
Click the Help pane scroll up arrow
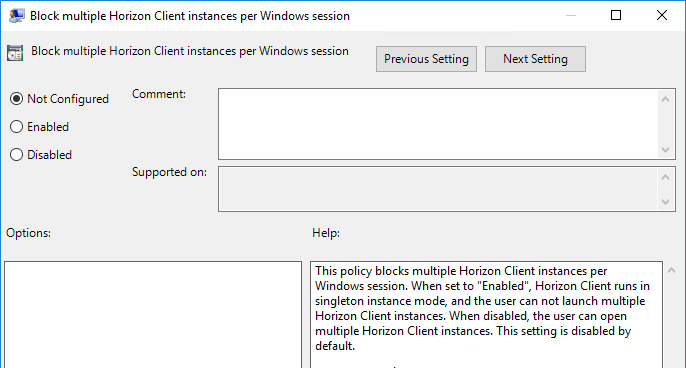(x=672, y=271)
